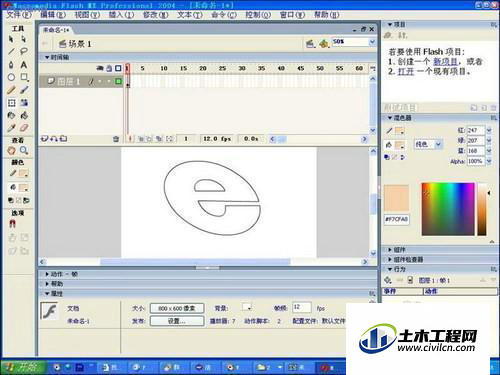Open the Insert menu
Screen dimensions: 500x375
pos(121,15)
